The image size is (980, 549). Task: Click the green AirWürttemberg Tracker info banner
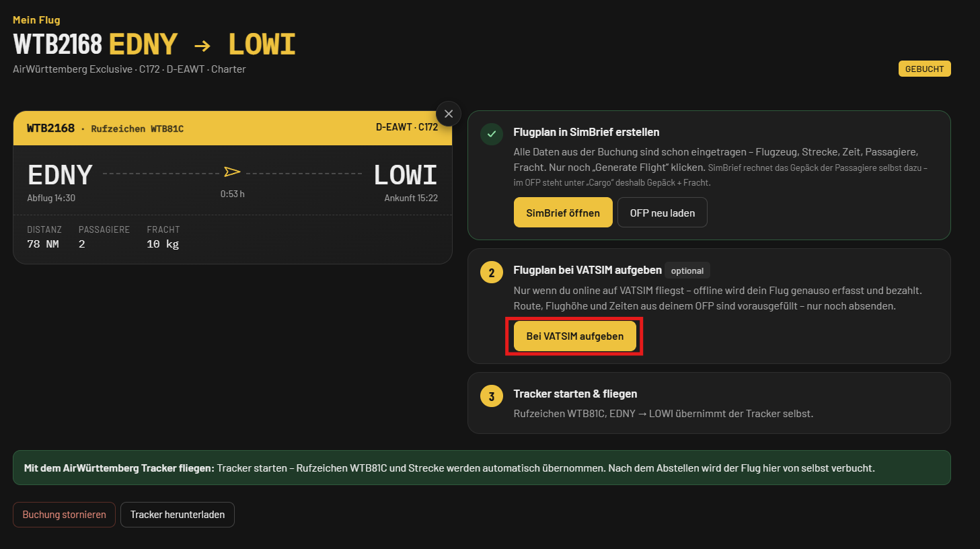(x=482, y=468)
